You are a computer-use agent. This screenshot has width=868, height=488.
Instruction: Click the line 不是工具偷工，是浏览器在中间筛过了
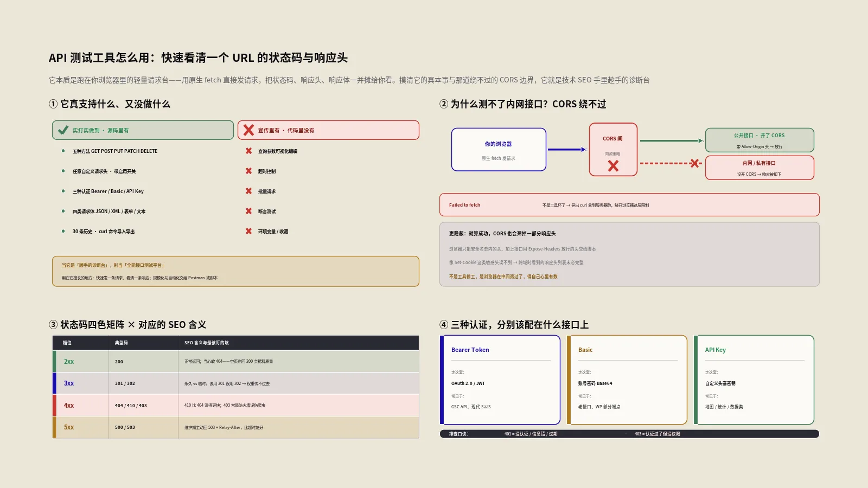coord(503,277)
